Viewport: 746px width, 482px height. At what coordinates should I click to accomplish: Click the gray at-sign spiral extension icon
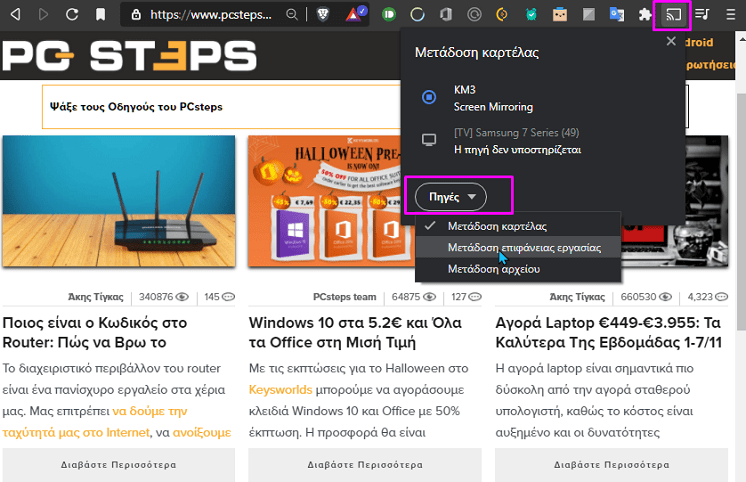[474, 15]
